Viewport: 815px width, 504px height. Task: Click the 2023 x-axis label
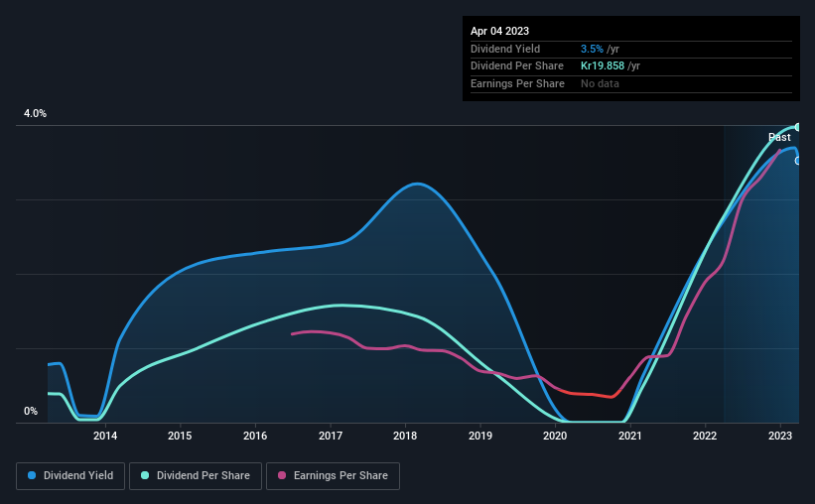pos(780,436)
